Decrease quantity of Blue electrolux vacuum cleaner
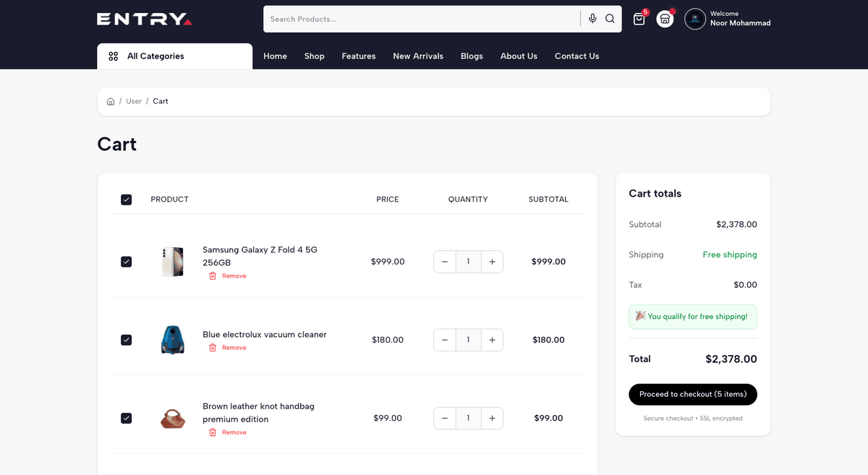This screenshot has width=868, height=475. click(445, 340)
